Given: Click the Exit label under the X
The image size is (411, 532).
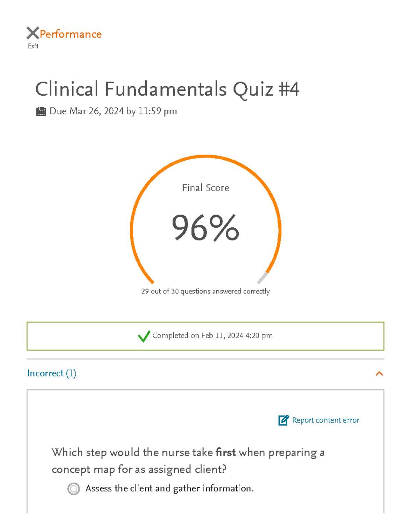Looking at the screenshot, I should pyautogui.click(x=33, y=46).
